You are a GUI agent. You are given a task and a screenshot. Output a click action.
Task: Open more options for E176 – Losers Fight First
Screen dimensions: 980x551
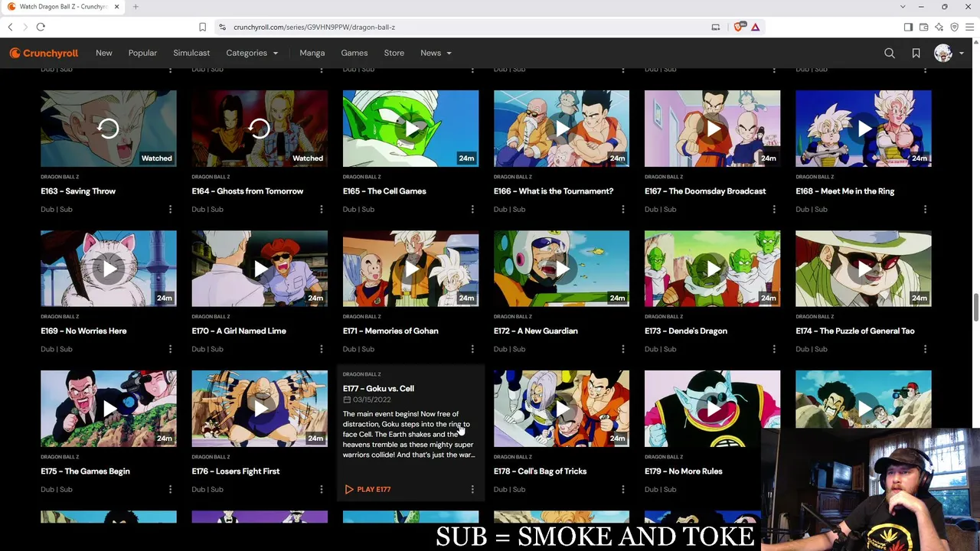click(x=321, y=489)
